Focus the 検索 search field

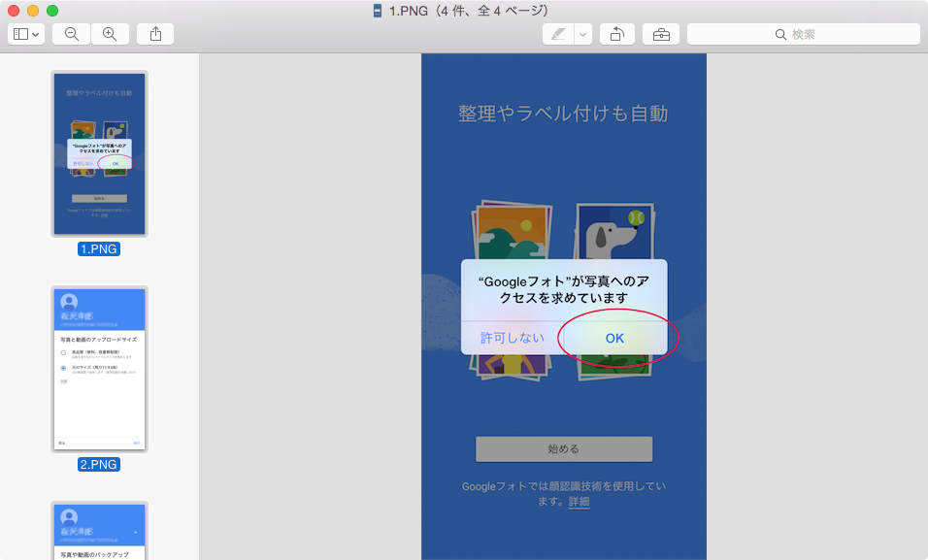click(804, 34)
